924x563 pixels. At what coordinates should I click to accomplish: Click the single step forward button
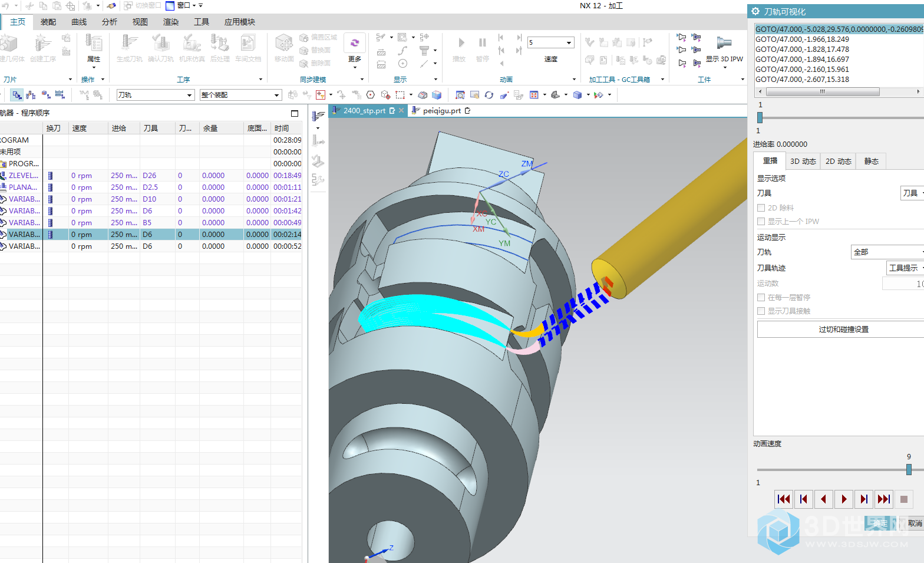pyautogui.click(x=864, y=499)
